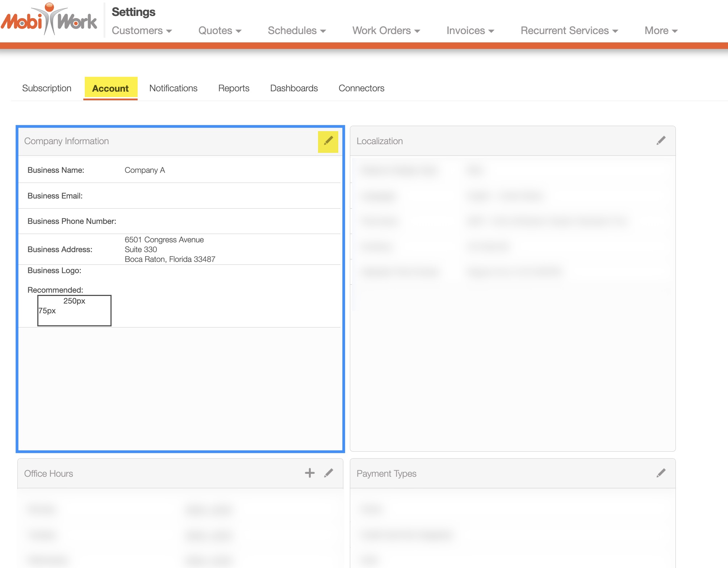Viewport: 728px width, 568px height.
Task: Add new Office Hours with plus icon
Action: (310, 473)
